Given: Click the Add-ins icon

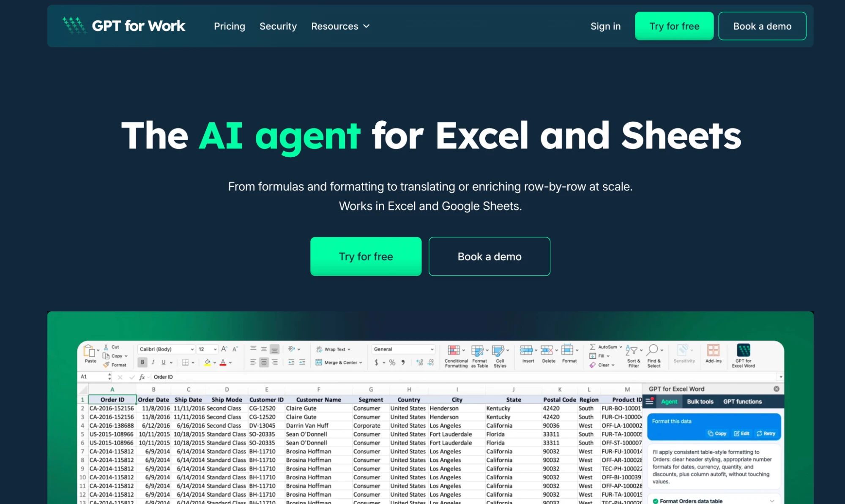Looking at the screenshot, I should click(714, 355).
